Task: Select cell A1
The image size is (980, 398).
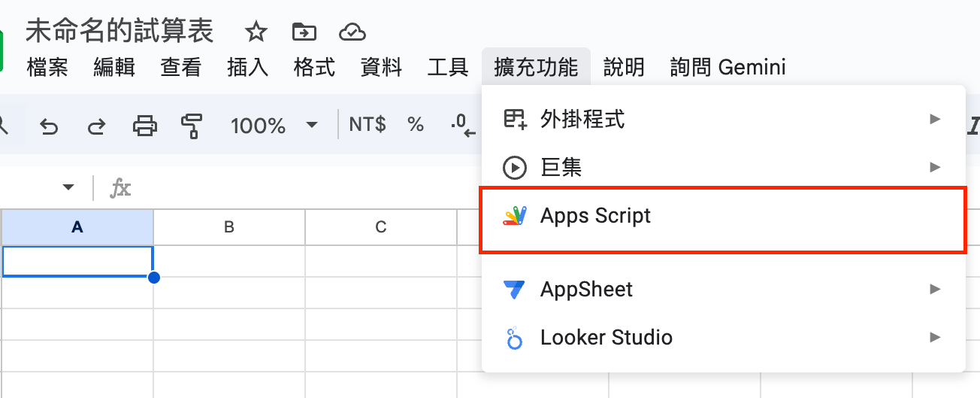Action: click(77, 261)
